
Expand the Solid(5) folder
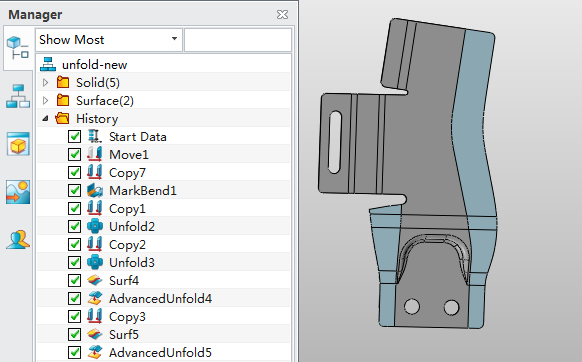coord(46,82)
